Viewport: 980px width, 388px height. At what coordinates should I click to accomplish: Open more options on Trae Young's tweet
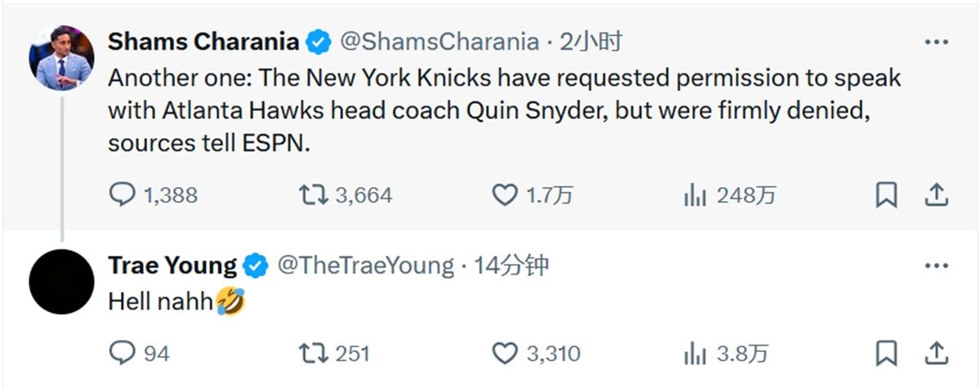936,266
